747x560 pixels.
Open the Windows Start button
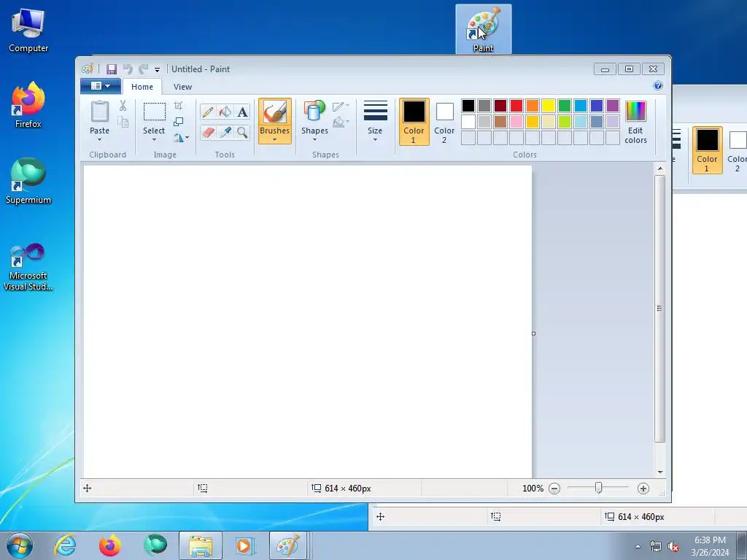(20, 545)
